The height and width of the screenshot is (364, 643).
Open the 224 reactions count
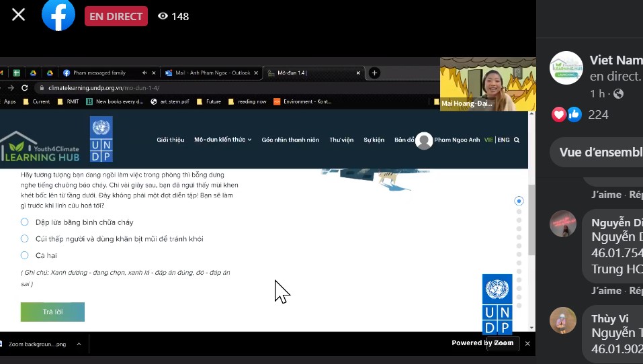click(598, 115)
